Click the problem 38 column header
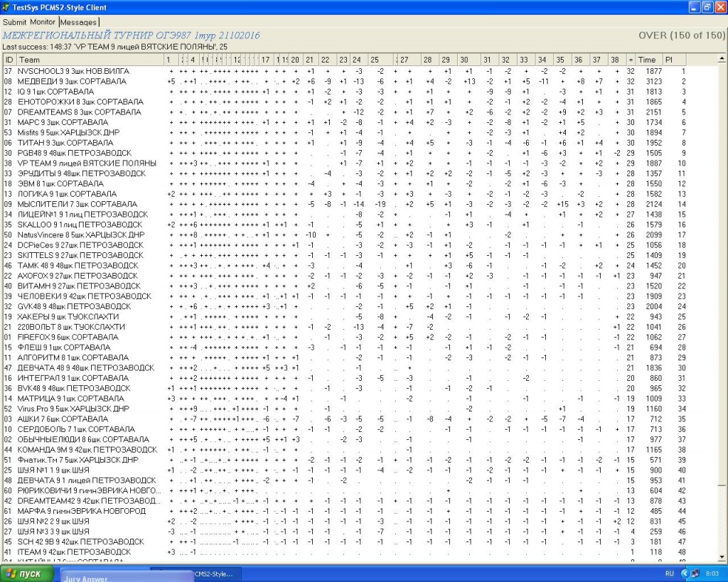 click(617, 60)
